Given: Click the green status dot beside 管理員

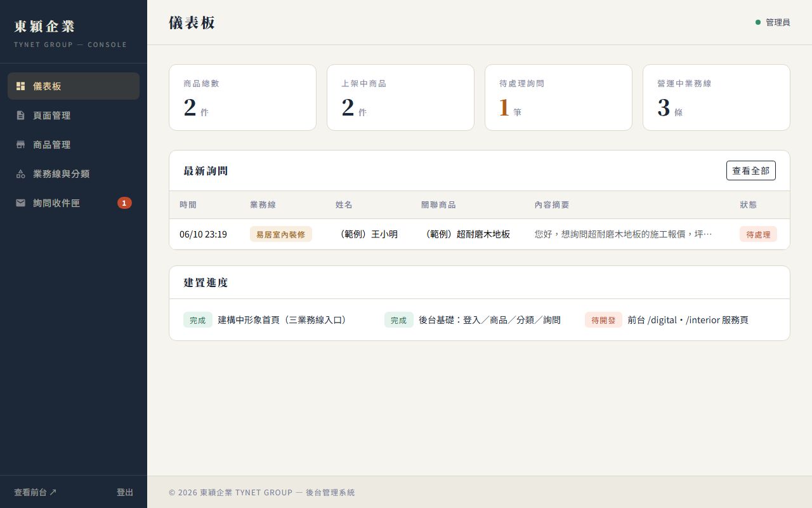Looking at the screenshot, I should pos(758,22).
